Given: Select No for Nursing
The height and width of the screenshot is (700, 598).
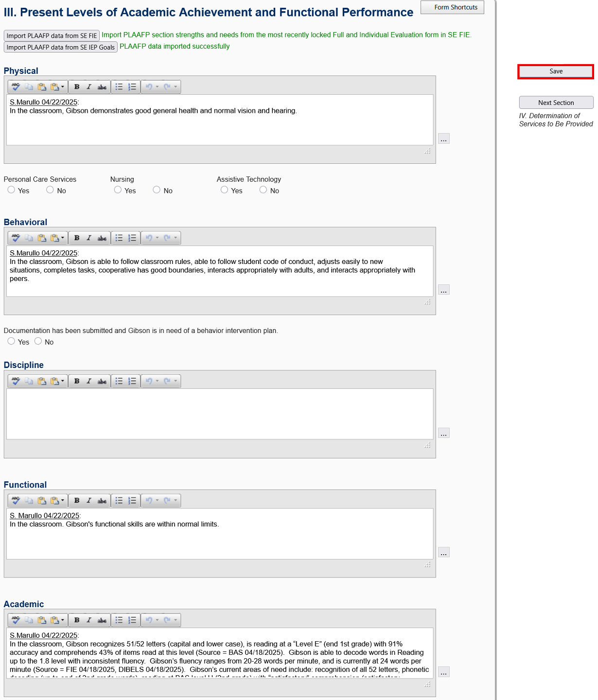Looking at the screenshot, I should [157, 190].
